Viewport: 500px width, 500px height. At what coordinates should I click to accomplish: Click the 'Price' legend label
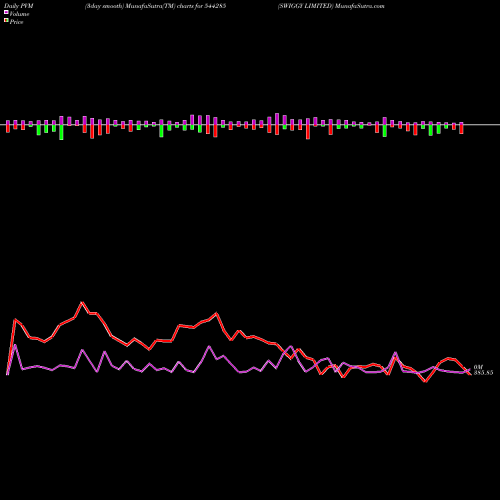(16, 22)
